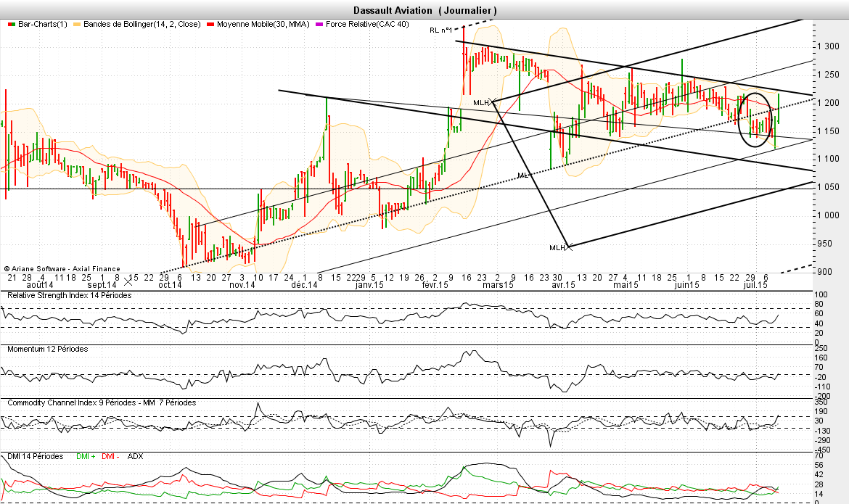Click the 'janv.15' month label
This screenshot has width=849, height=504.
(370, 285)
